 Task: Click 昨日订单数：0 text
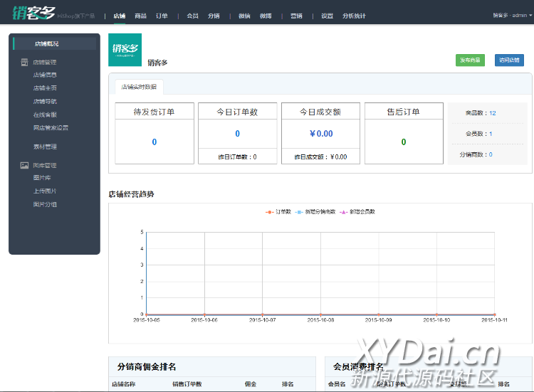tap(237, 157)
